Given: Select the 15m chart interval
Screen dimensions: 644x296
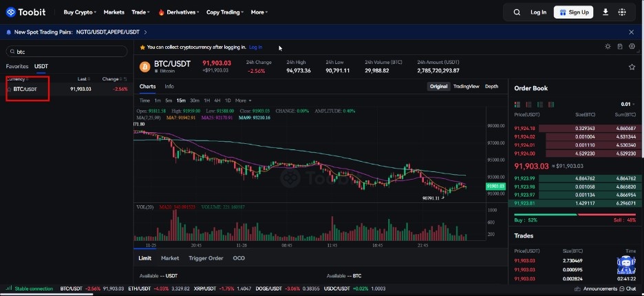Looking at the screenshot, I should point(181,101).
